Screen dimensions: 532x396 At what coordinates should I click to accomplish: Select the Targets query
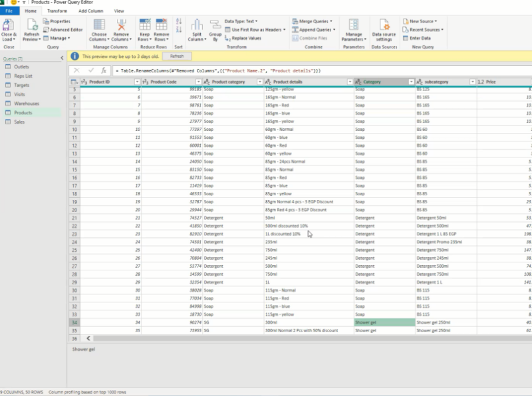coord(21,85)
